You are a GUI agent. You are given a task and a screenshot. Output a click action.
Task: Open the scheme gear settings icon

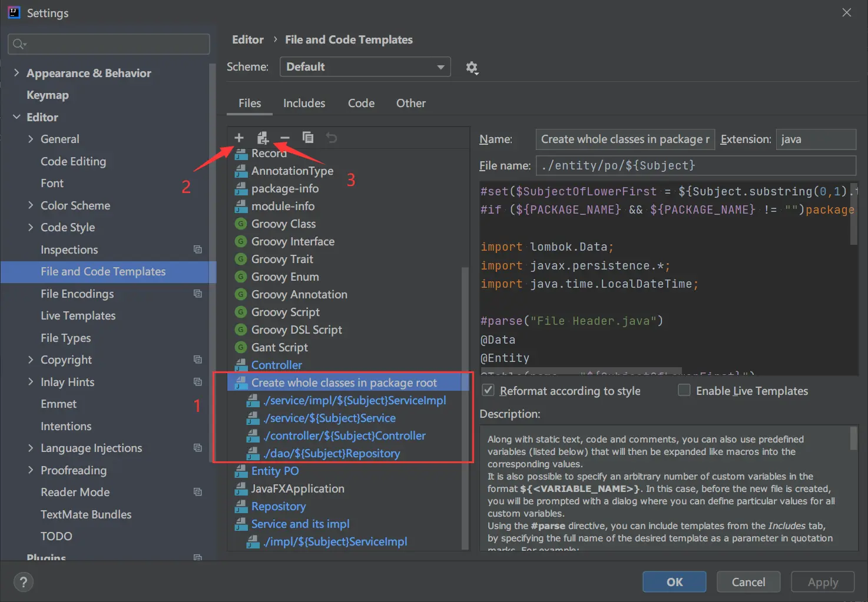click(472, 68)
